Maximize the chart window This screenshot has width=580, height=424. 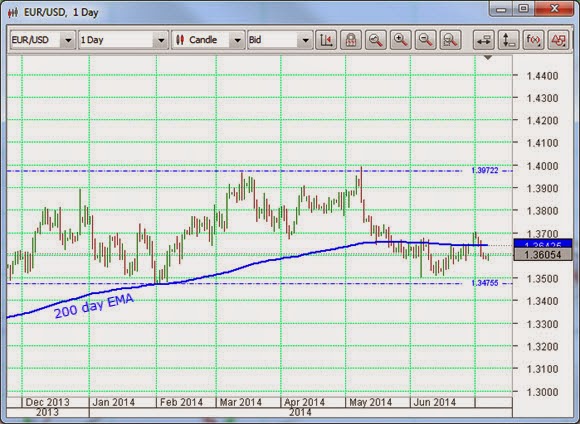coord(523,8)
